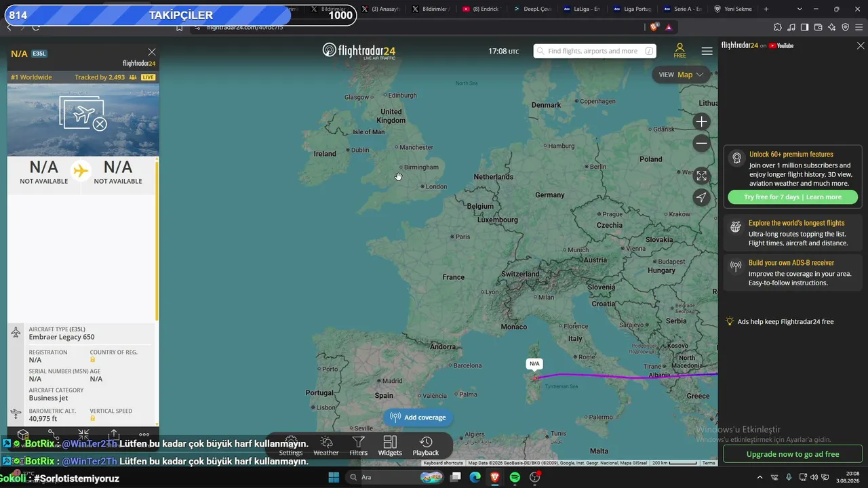Toggle the browser sidebar panel icon
868x488 pixels.
click(x=804, y=27)
